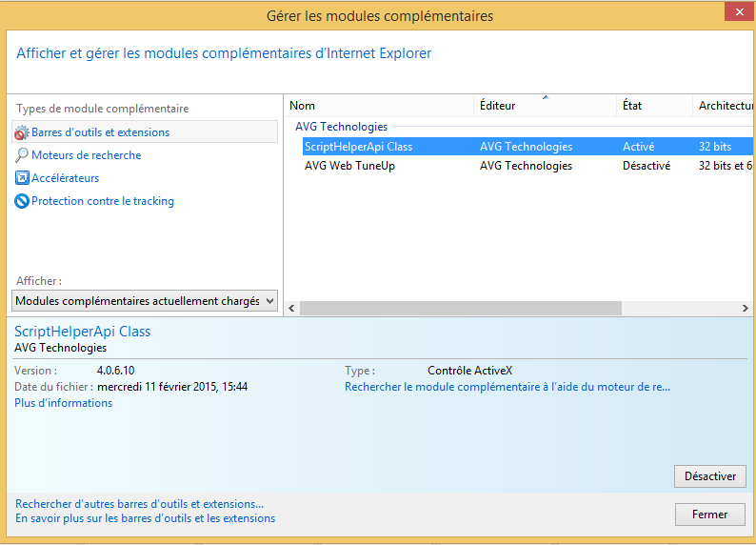
Task: Sort by État column header
Action: point(654,106)
